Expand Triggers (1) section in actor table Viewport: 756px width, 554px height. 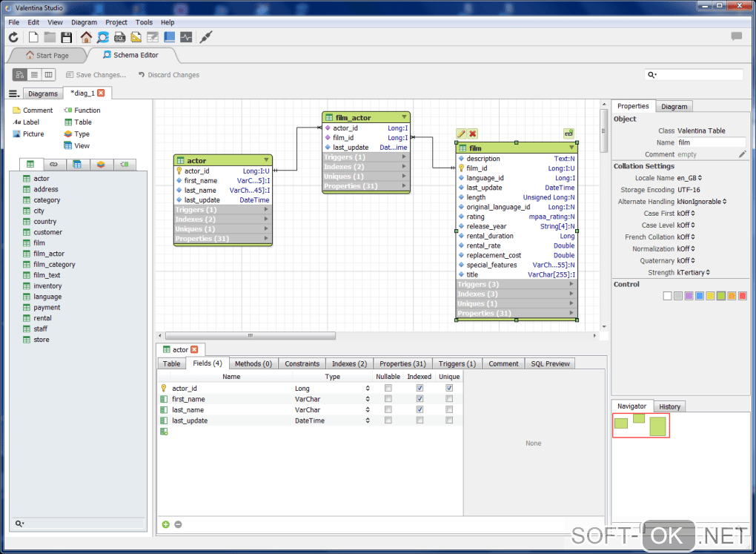coord(223,210)
